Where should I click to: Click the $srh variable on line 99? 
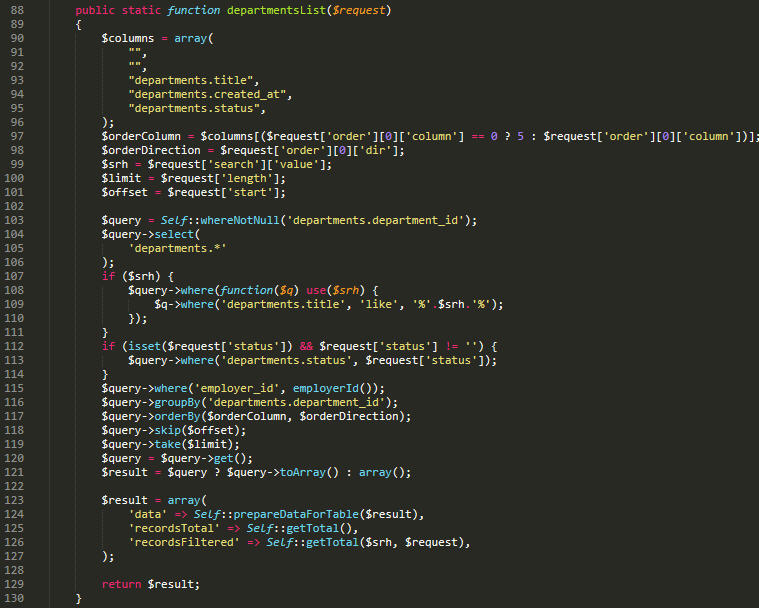(x=115, y=165)
